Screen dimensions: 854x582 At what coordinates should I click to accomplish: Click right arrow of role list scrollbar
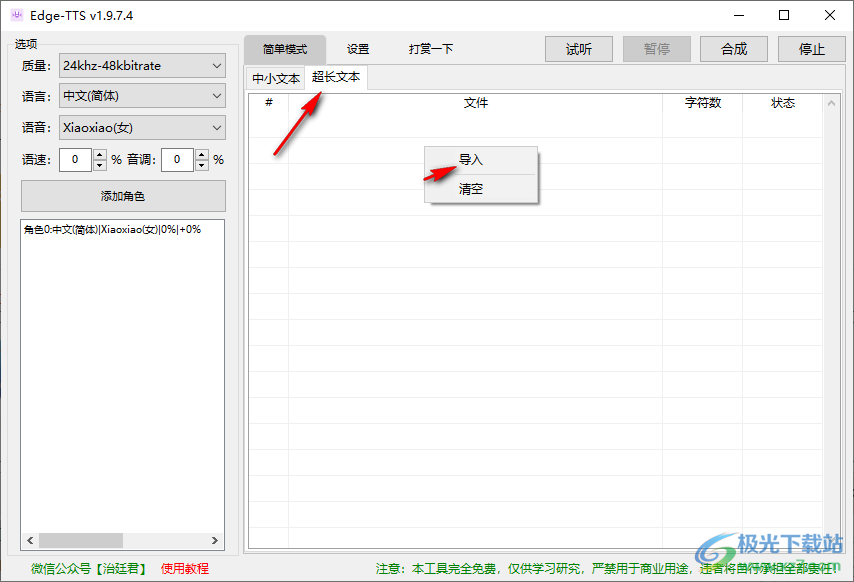click(215, 540)
